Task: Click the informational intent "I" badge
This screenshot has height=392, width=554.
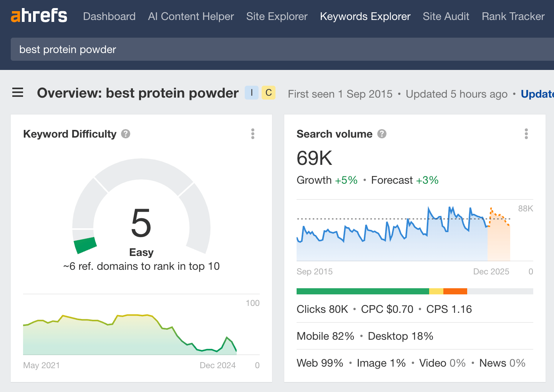Action: coord(251,93)
